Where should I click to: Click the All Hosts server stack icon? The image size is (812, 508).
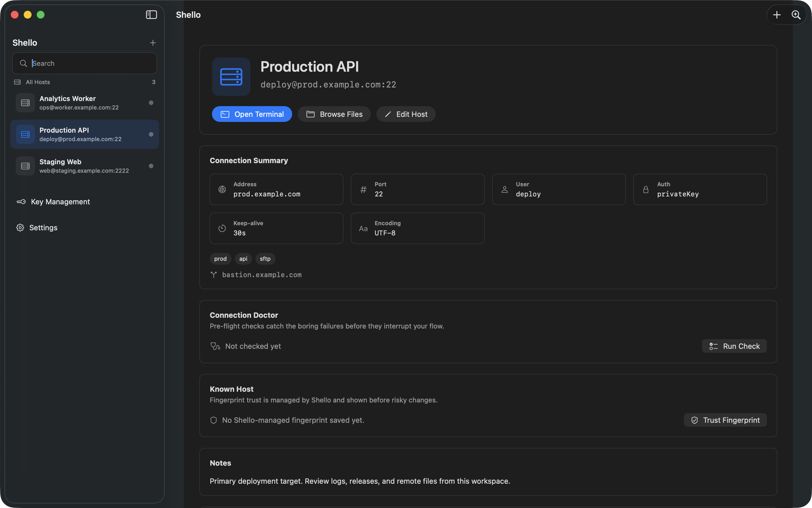(x=17, y=82)
